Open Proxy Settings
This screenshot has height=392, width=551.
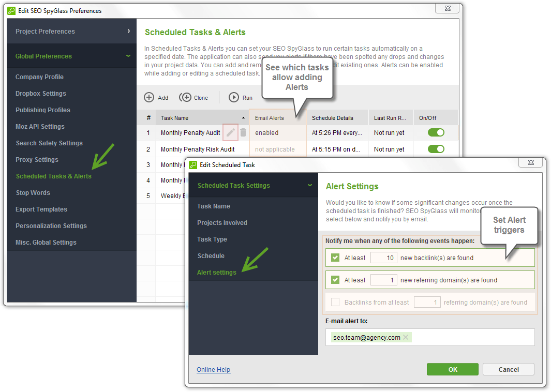[x=37, y=159]
